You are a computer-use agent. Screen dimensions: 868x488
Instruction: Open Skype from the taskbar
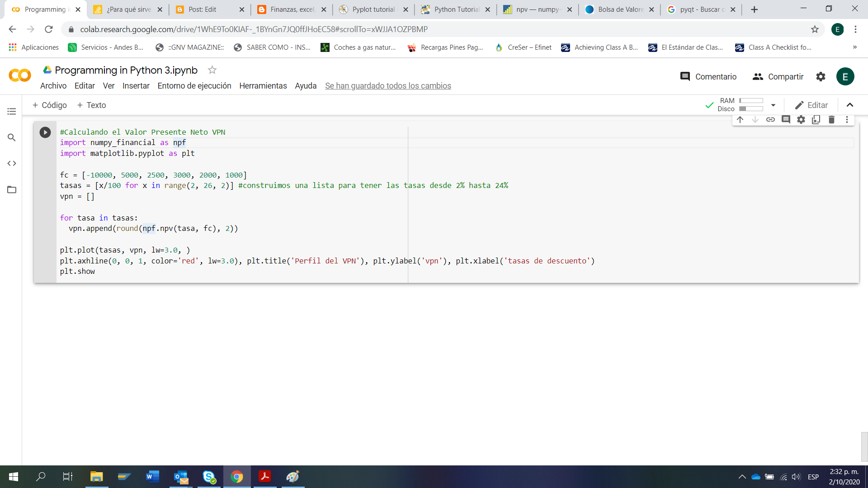tap(209, 477)
